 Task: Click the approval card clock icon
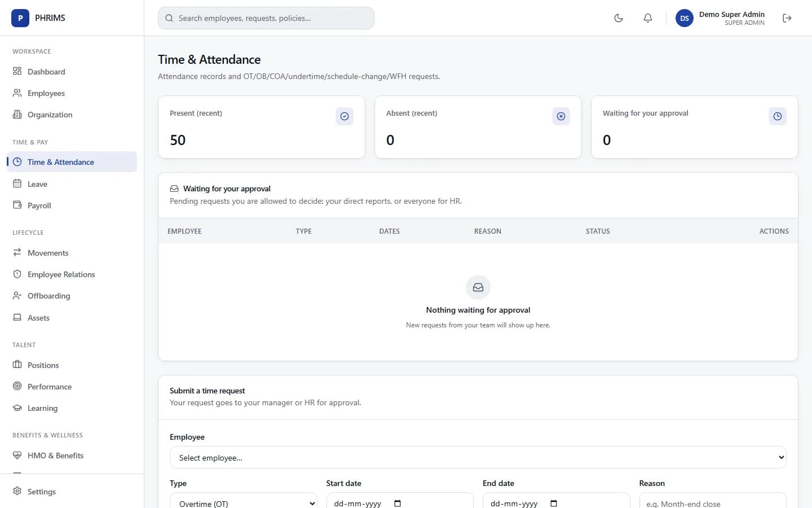pyautogui.click(x=778, y=116)
